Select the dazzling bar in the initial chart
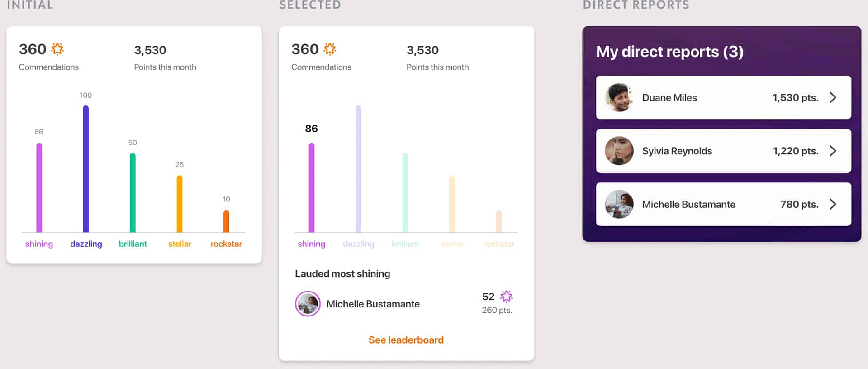 pyautogui.click(x=86, y=169)
